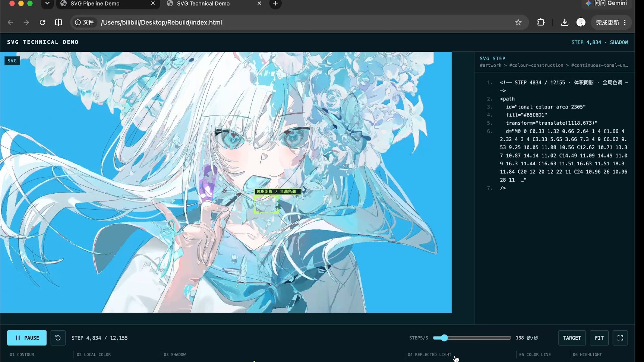Jump to the 06 HIGHLIGHT stage
The height and width of the screenshot is (362, 644).
click(x=587, y=355)
